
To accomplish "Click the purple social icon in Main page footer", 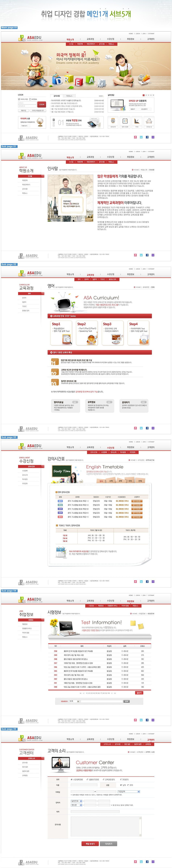I will coord(153,137).
